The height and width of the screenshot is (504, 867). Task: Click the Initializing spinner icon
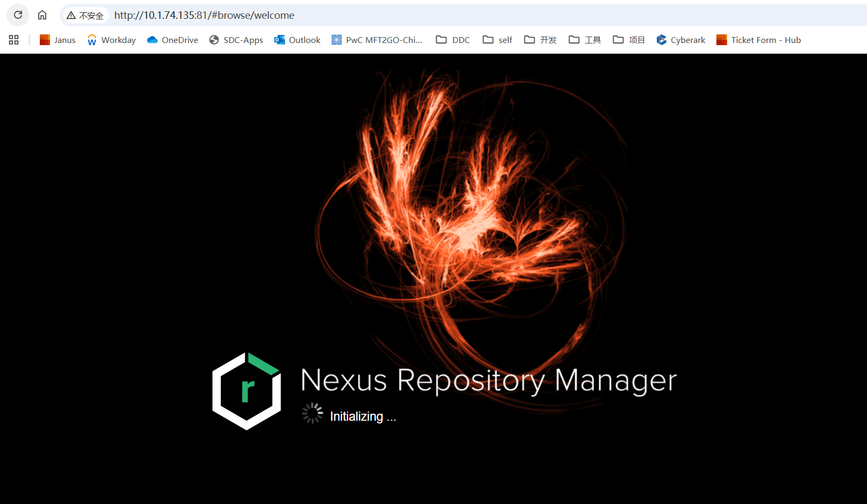(x=312, y=413)
